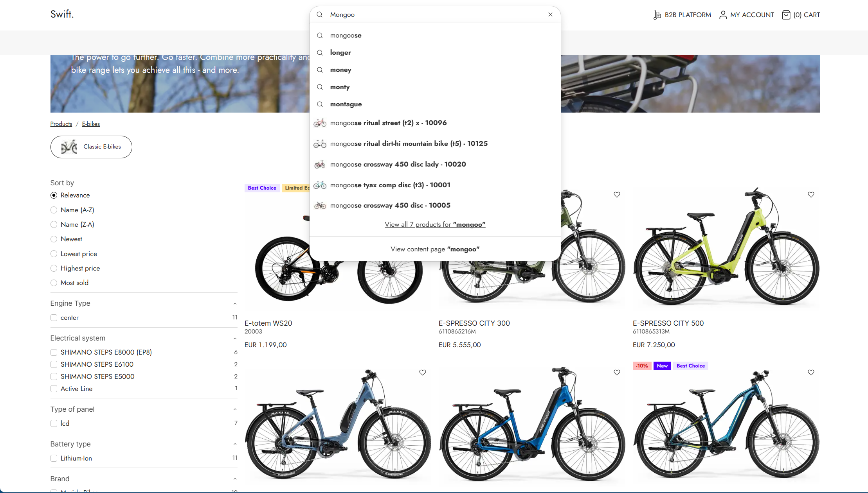Select mongoose tyax comp disc suggestion

390,185
